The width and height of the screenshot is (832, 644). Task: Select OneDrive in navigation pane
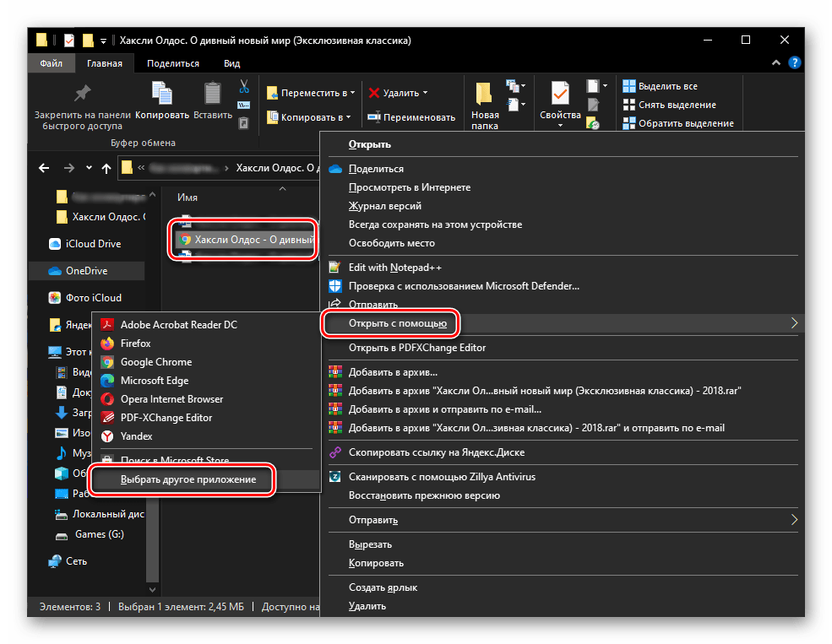pyautogui.click(x=86, y=271)
